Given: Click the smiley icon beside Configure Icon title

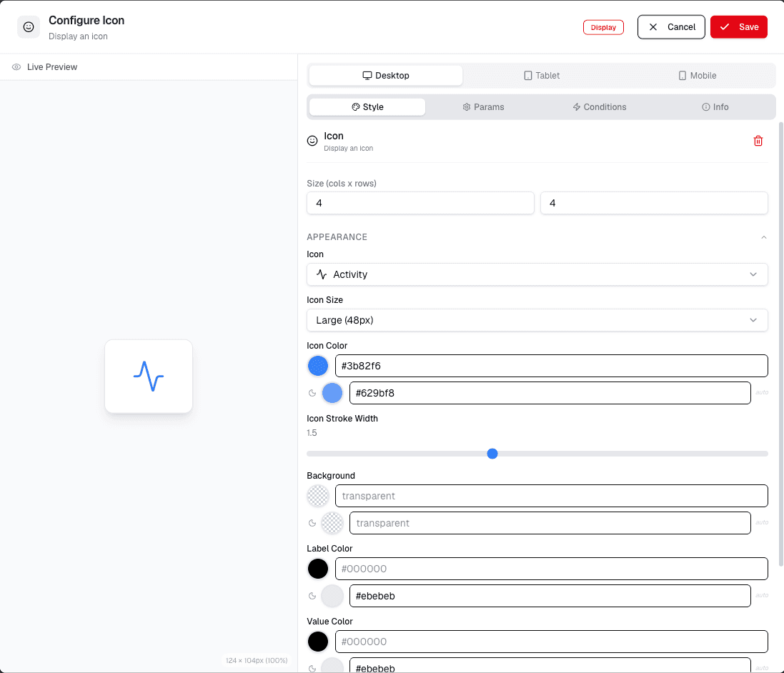Looking at the screenshot, I should point(29,27).
